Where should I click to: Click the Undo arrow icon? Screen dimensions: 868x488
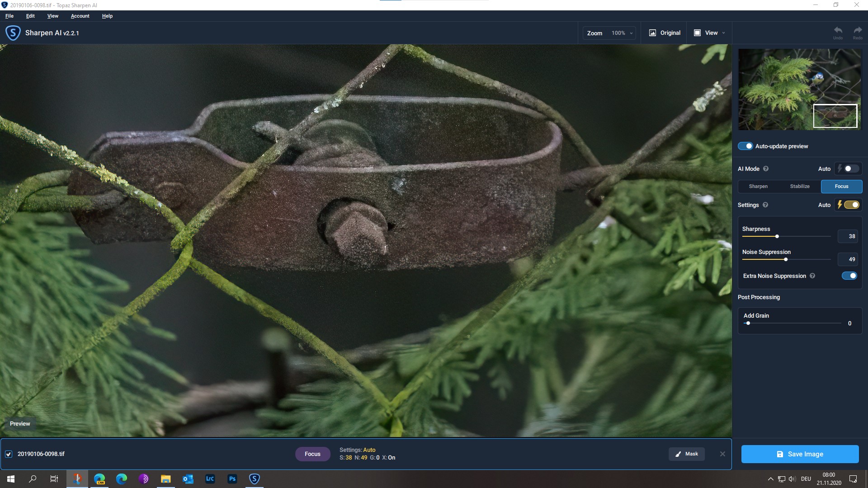tap(838, 30)
